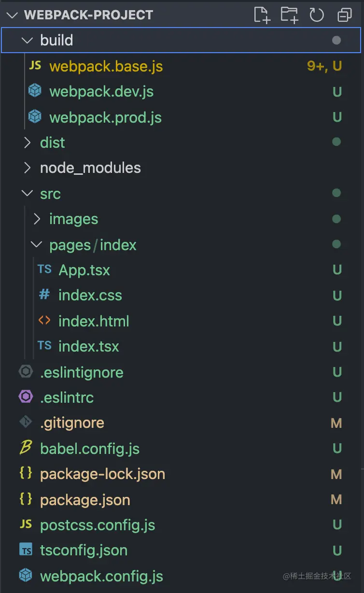Click the New Folder icon
The width and height of the screenshot is (364, 593).
[289, 15]
